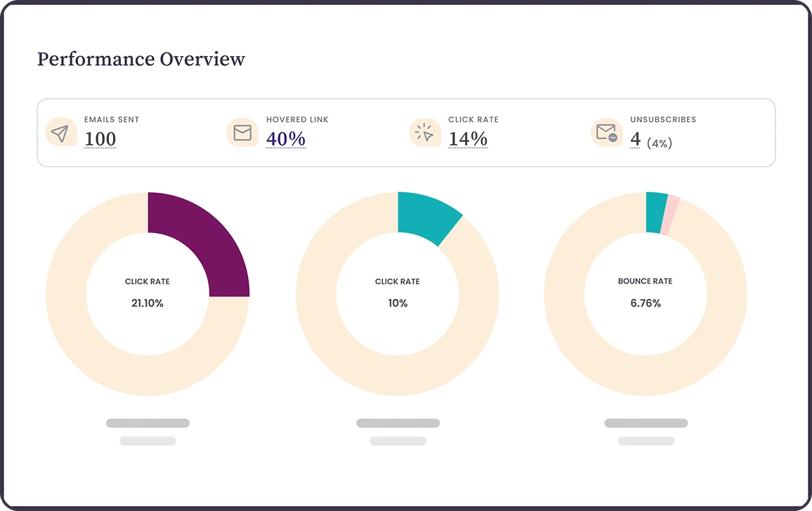This screenshot has width=812, height=511.
Task: Open the 40% hovered link stat
Action: (x=286, y=139)
